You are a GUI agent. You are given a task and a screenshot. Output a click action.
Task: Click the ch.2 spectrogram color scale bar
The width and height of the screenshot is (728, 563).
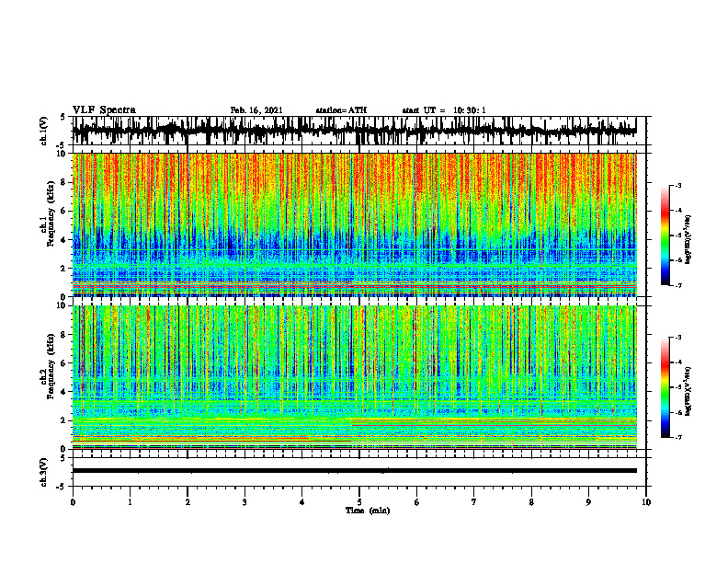point(665,387)
